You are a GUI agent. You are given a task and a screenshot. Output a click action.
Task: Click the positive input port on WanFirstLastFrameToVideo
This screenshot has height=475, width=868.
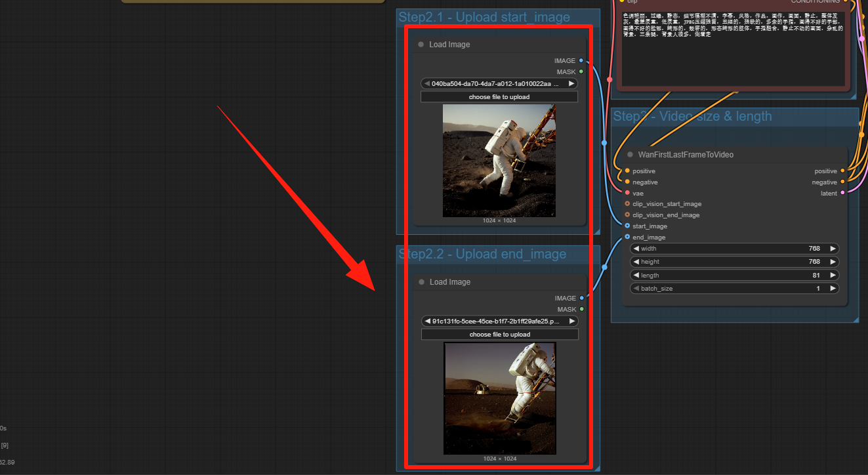[627, 171]
